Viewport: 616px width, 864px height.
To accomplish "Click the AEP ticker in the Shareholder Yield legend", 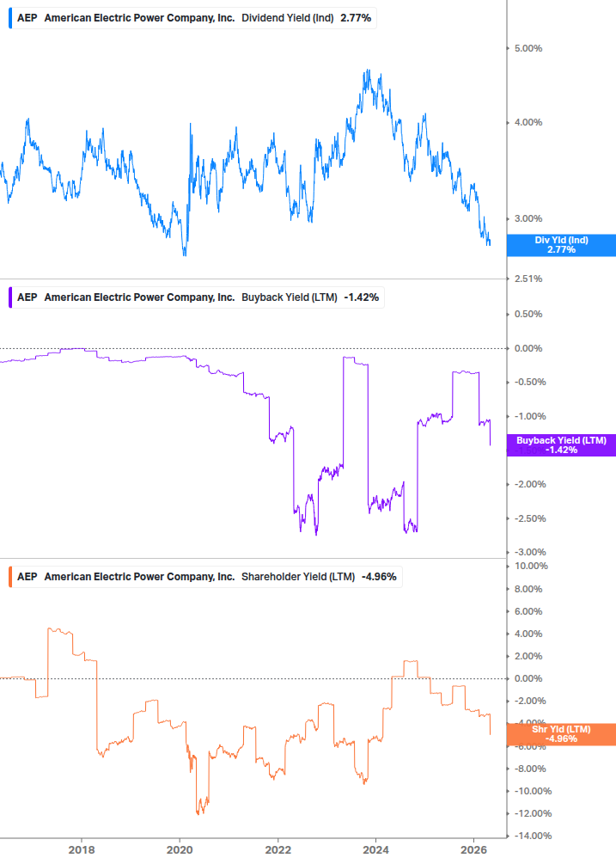I will coord(27,577).
